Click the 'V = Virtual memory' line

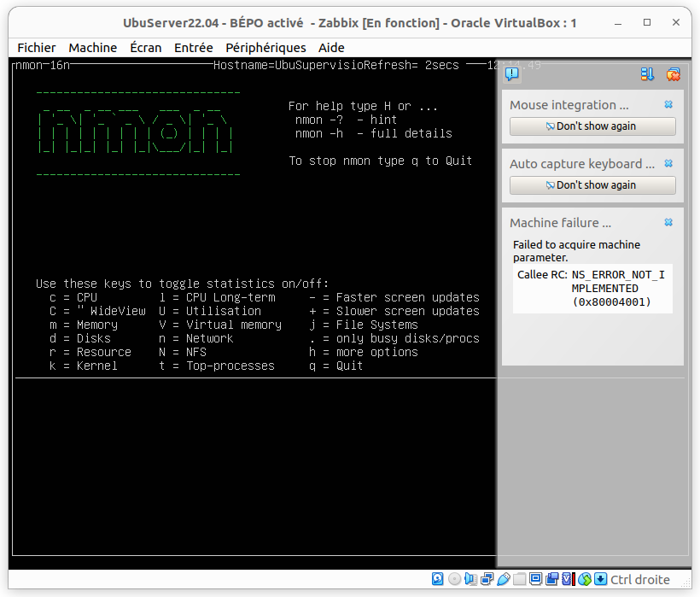[220, 325]
